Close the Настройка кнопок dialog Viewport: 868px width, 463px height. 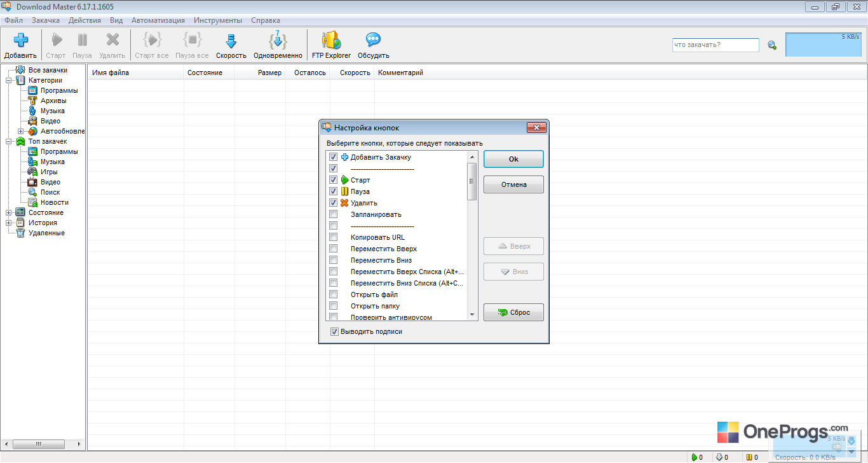537,128
